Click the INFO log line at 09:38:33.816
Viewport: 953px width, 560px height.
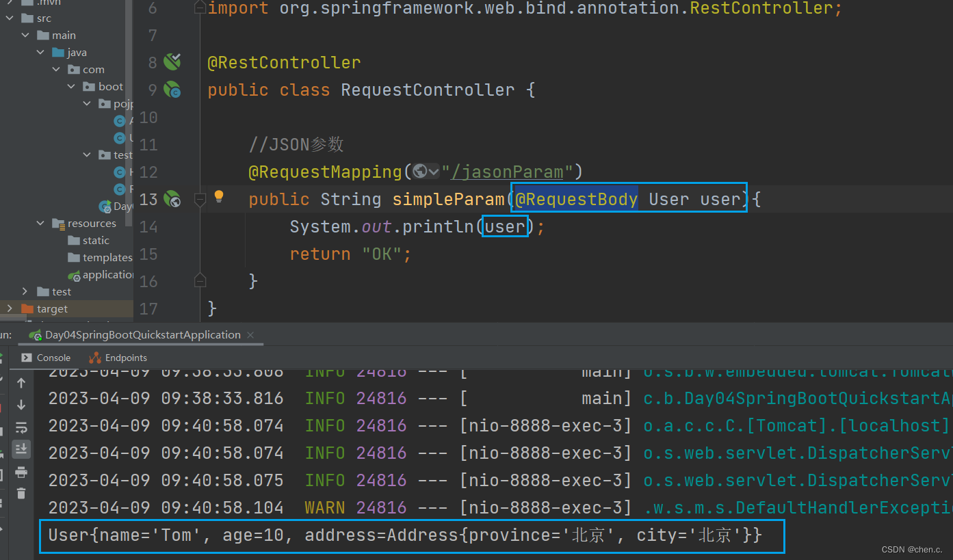[499, 398]
